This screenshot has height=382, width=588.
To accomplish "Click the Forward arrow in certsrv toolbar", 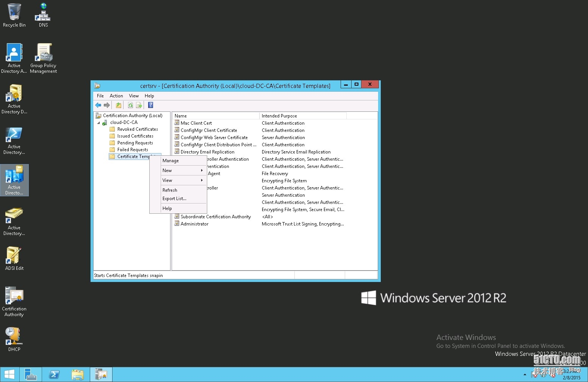I will click(x=107, y=105).
